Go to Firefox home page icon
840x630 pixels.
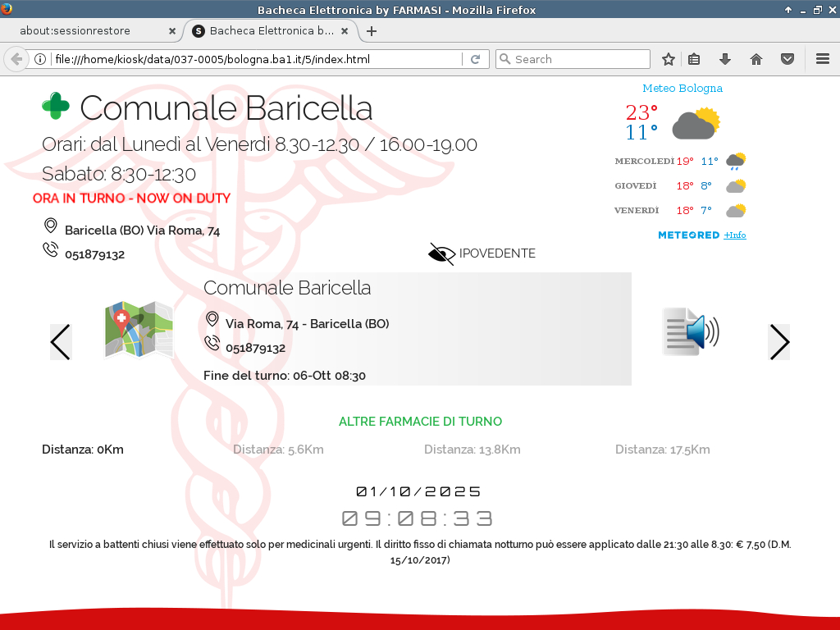pos(756,59)
